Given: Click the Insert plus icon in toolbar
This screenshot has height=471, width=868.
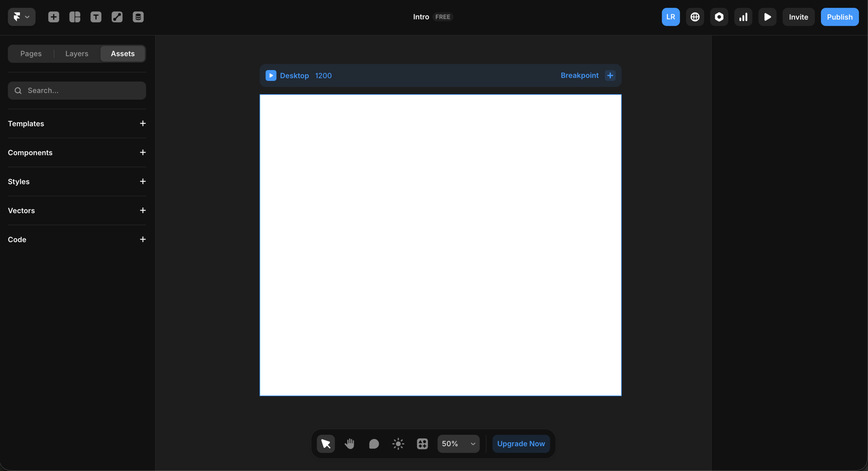Looking at the screenshot, I should (53, 17).
